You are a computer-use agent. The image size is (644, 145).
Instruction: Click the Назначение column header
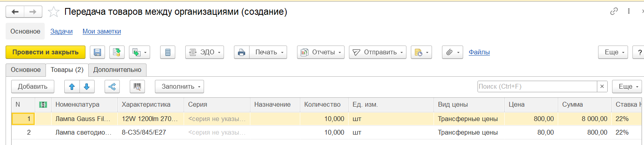[275, 105]
